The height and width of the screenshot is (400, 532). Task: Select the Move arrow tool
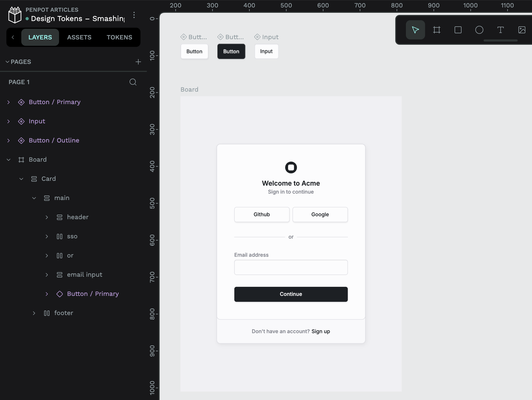tap(415, 30)
